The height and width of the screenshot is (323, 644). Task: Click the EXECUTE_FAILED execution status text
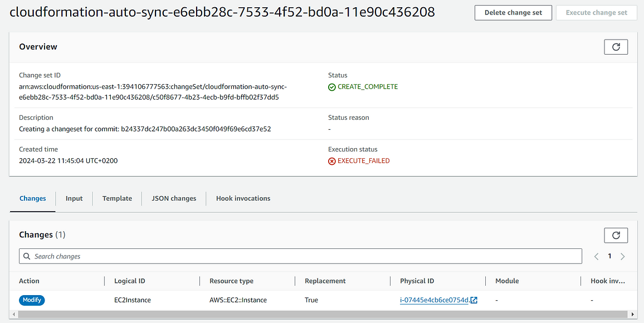(363, 161)
